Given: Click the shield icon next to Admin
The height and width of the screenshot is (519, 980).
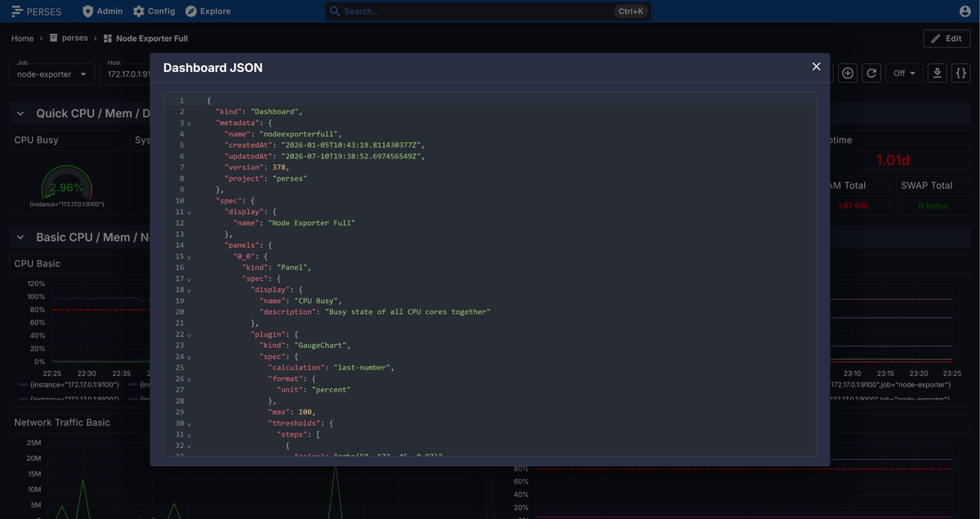Looking at the screenshot, I should pyautogui.click(x=87, y=11).
